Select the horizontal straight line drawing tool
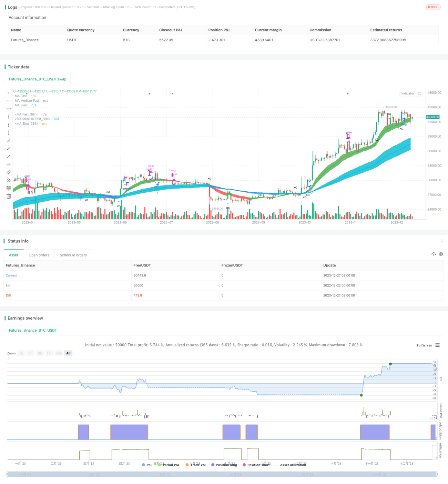The image size is (448, 484). (x=9, y=93)
